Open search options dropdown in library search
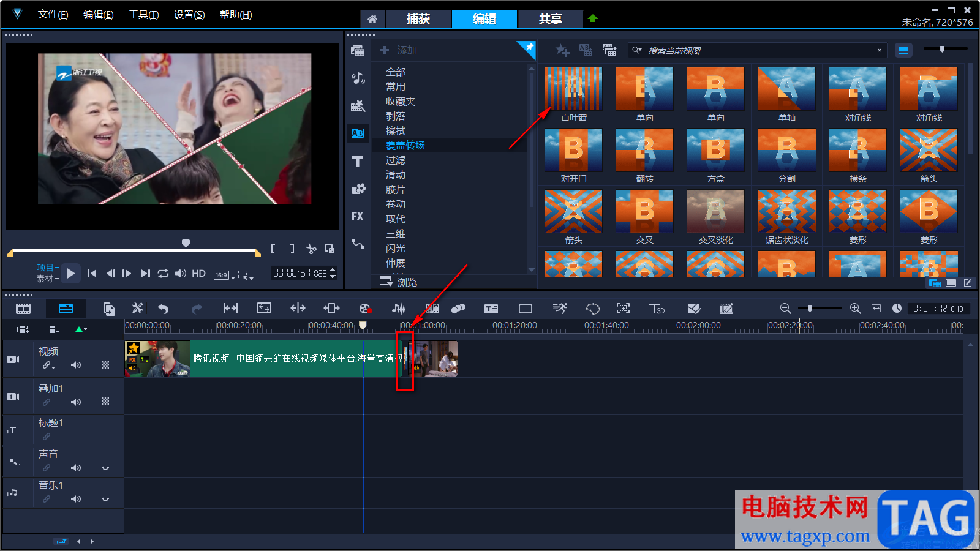 tap(637, 50)
